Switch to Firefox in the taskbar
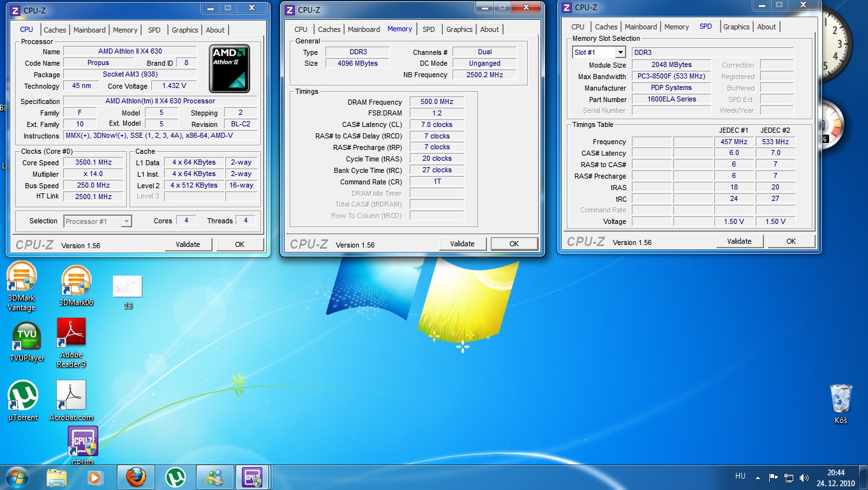Image resolution: width=868 pixels, height=490 pixels. coord(135,477)
